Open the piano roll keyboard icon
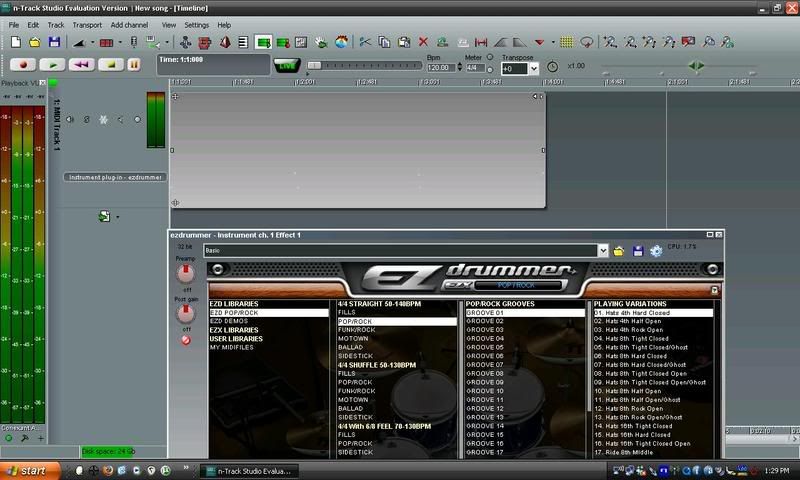 pyautogui.click(x=243, y=42)
